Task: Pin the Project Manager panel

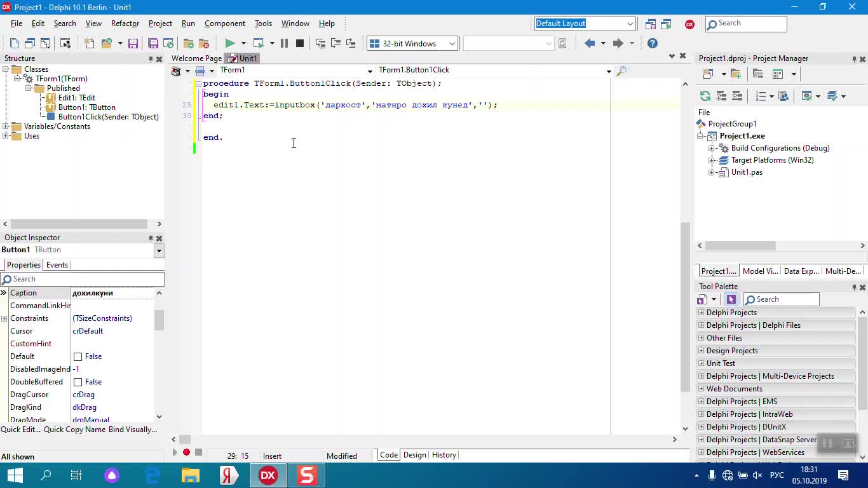Action: 854,59
